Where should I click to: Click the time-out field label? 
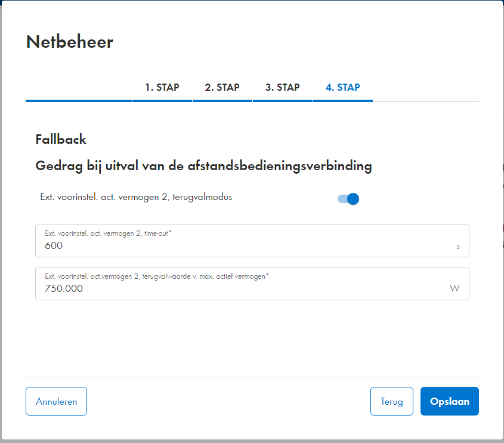(x=108, y=233)
